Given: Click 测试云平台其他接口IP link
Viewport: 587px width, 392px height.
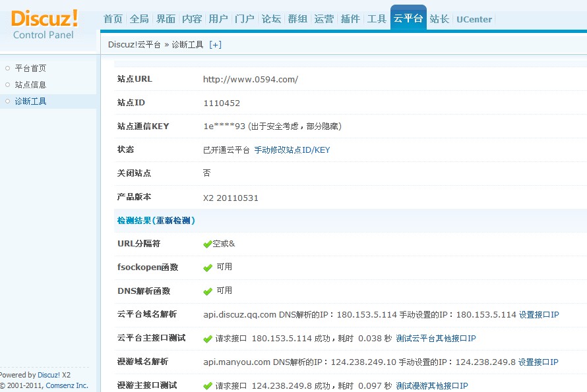Looking at the screenshot, I should (x=436, y=339).
